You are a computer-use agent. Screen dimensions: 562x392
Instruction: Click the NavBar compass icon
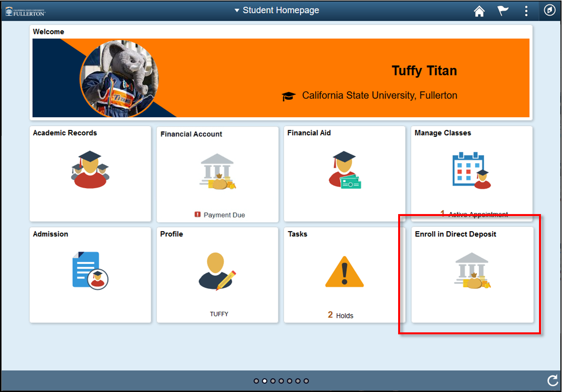(550, 10)
